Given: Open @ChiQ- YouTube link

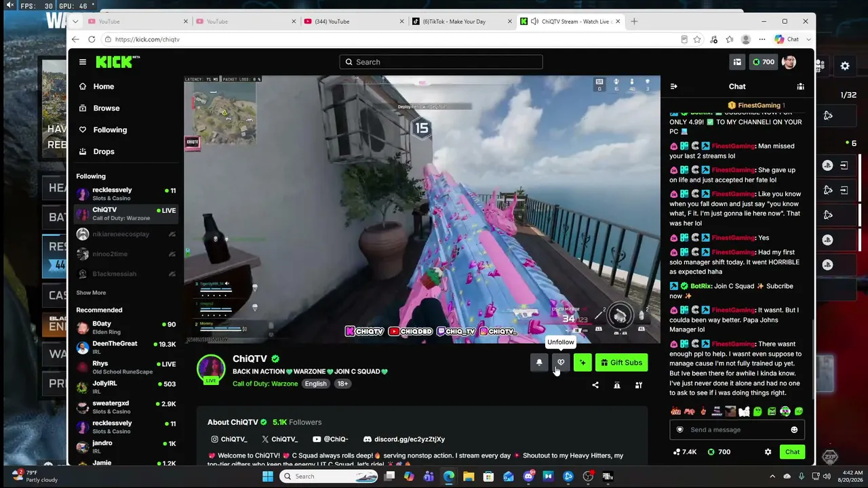Looking at the screenshot, I should click(330, 439).
